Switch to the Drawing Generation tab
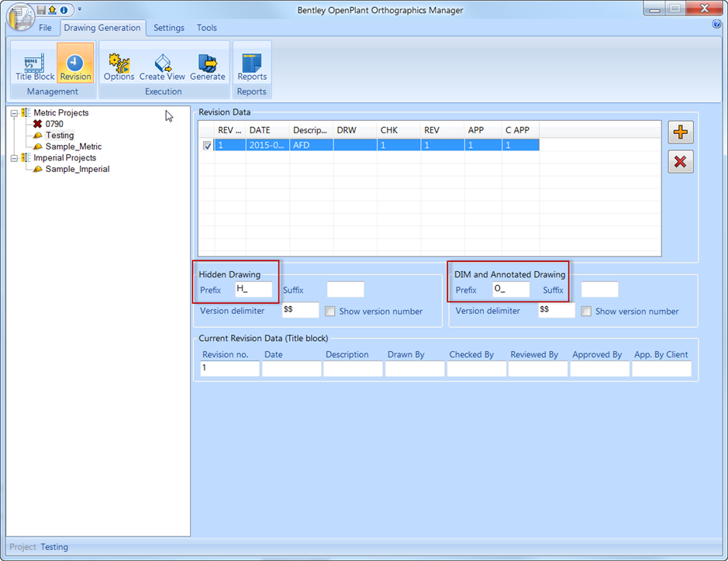 point(102,28)
